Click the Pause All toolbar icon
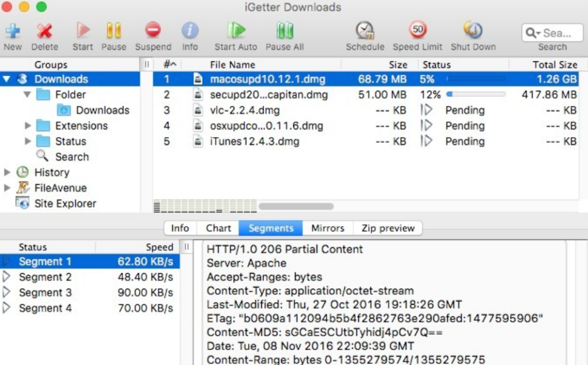This screenshot has height=365, width=588. tap(285, 30)
